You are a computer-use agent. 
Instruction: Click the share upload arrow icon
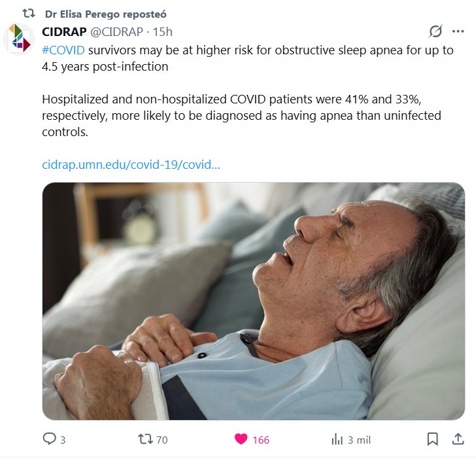tap(457, 439)
